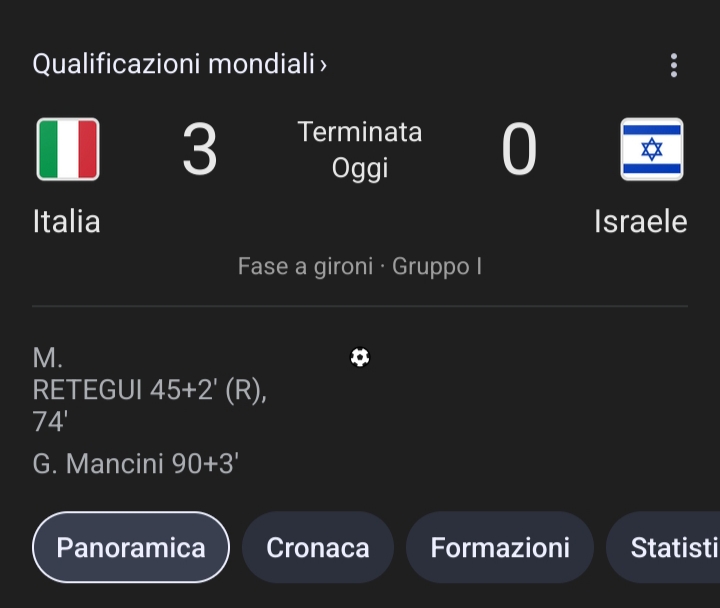The image size is (720, 608).
Task: Click the 74' goal minute text
Action: click(50, 423)
